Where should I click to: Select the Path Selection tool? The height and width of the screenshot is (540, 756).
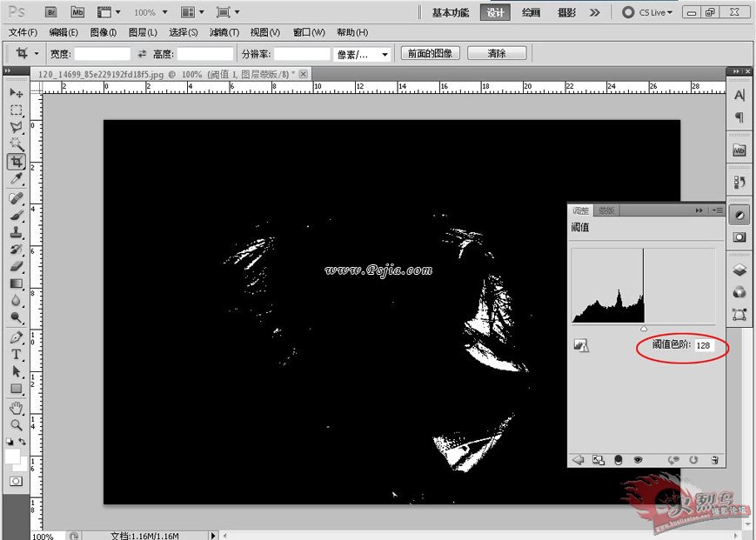click(16, 371)
